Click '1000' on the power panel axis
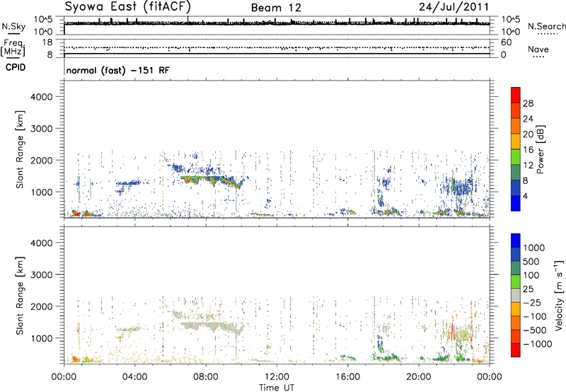The image size is (566, 392). click(42, 192)
